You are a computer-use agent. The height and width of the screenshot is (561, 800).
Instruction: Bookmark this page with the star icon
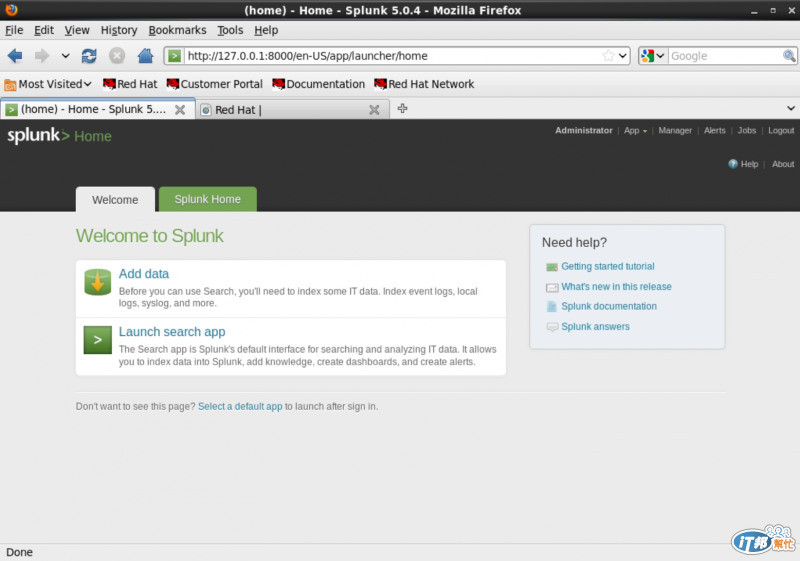point(608,56)
